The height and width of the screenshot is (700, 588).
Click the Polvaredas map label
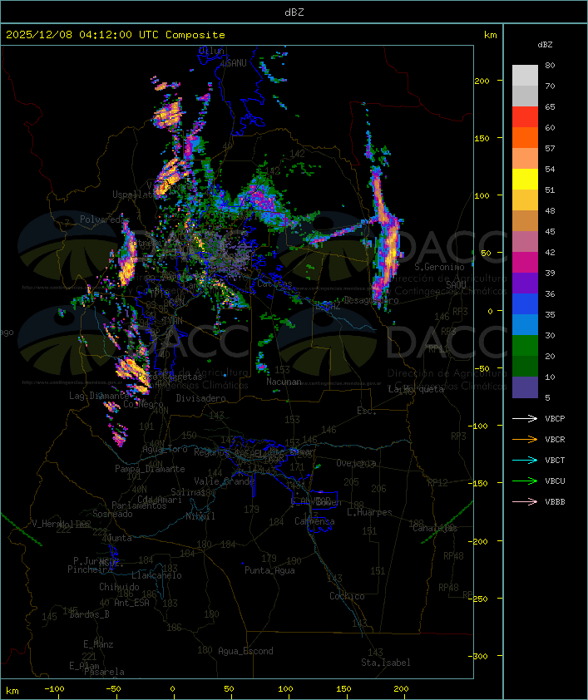[105, 219]
